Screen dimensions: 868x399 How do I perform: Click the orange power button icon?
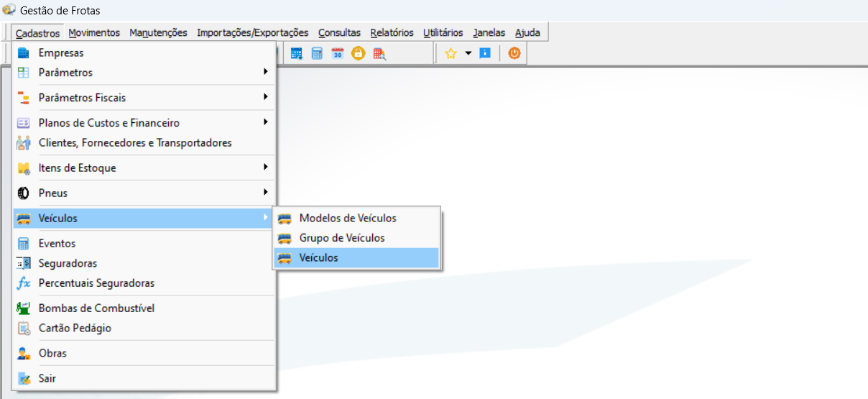tap(514, 53)
